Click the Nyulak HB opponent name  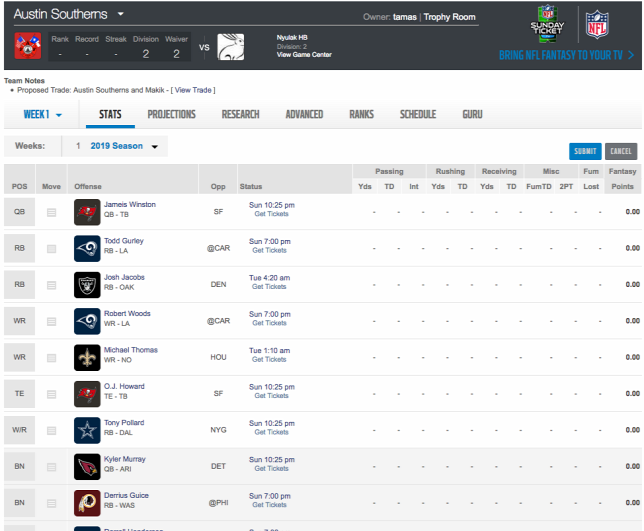pyautogui.click(x=292, y=37)
